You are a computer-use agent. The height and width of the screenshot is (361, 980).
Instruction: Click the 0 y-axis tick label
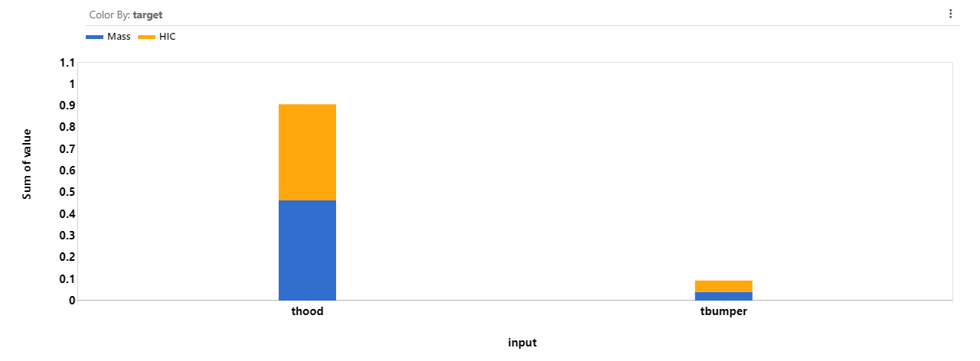(x=72, y=301)
